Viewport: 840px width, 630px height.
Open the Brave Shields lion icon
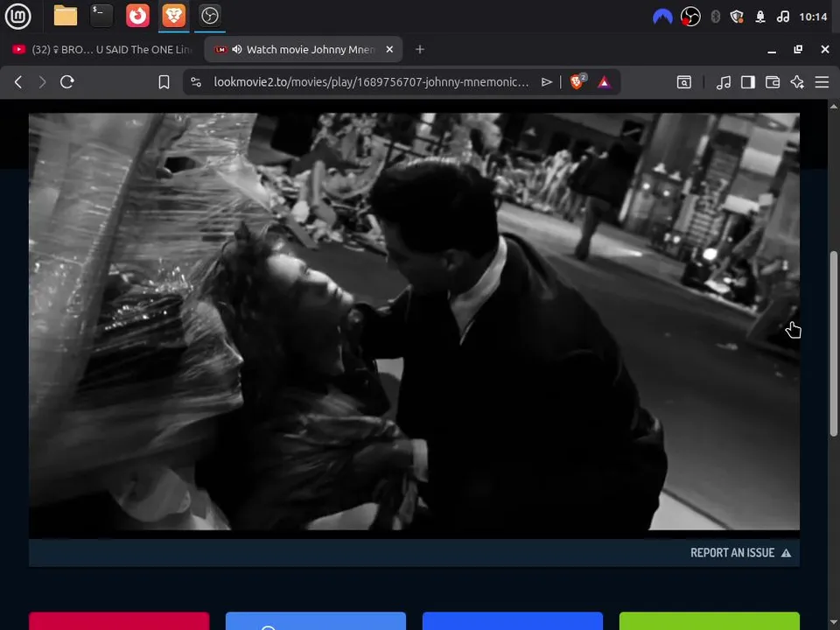pos(577,81)
